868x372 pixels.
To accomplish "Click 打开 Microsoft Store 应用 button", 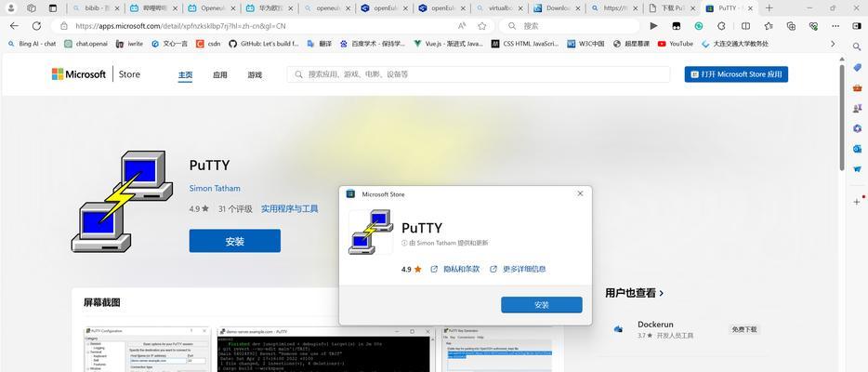I will (736, 74).
